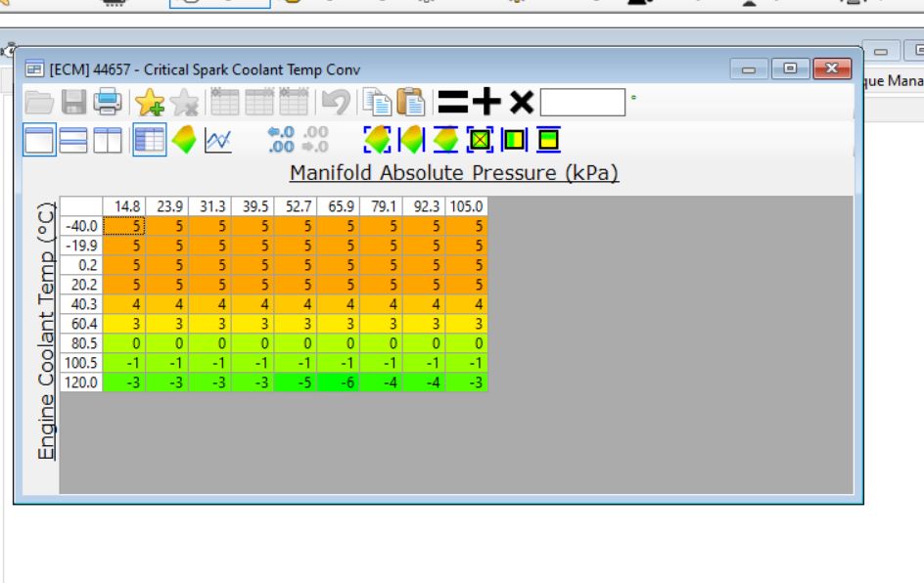
Task: Switch to single pane layout
Action: point(40,141)
